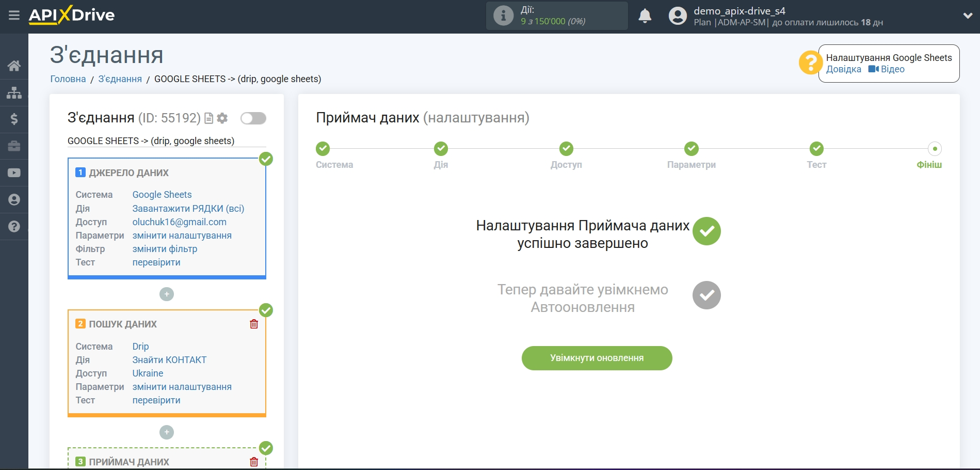980x470 pixels.
Task: Open Завантажити РЯДКИ (всі) action link
Action: pyautogui.click(x=188, y=209)
